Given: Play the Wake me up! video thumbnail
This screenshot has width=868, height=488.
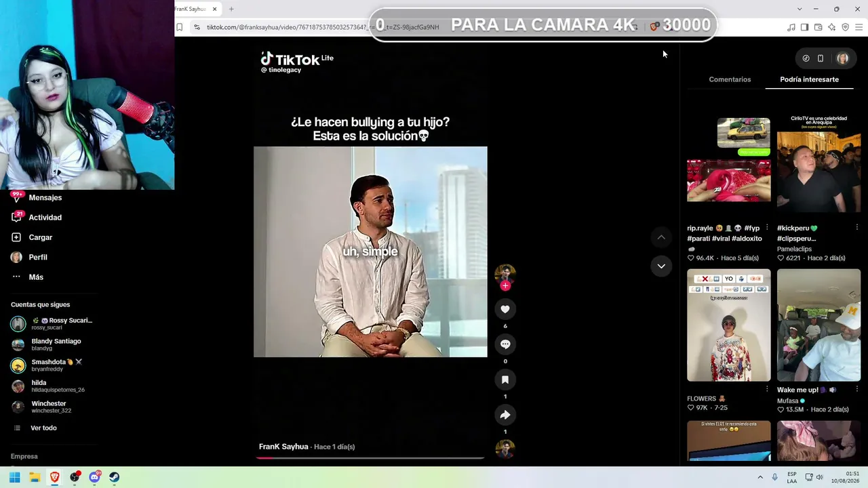Looking at the screenshot, I should [819, 325].
